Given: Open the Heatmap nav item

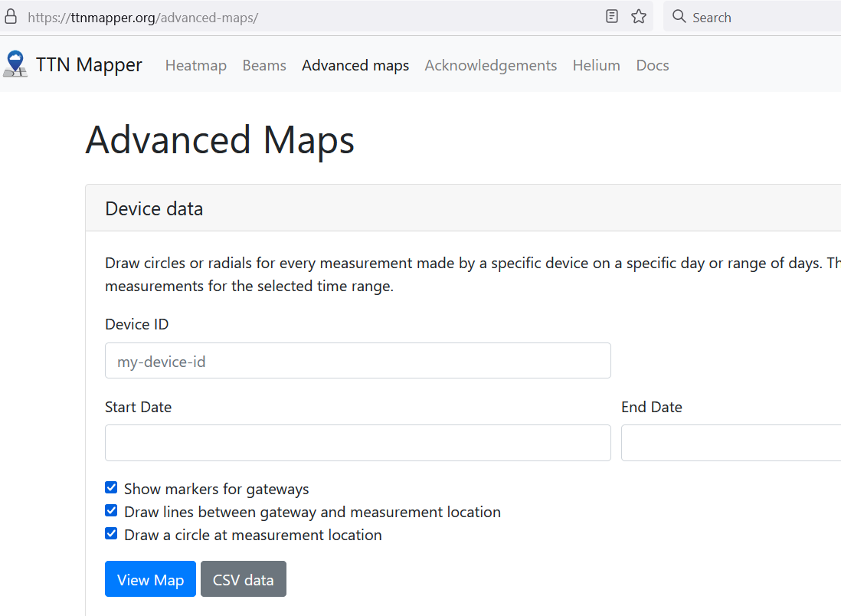Looking at the screenshot, I should 196,65.
